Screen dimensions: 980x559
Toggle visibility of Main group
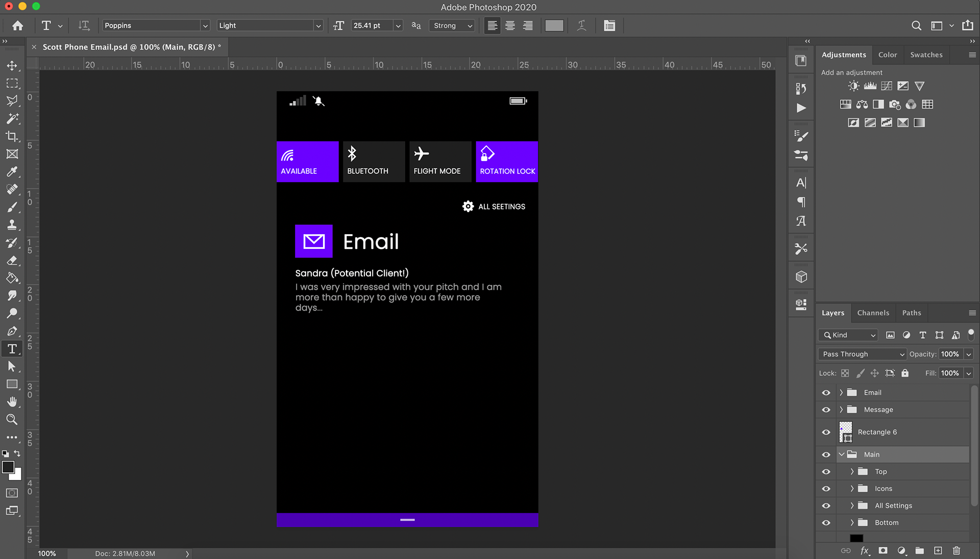(x=826, y=454)
